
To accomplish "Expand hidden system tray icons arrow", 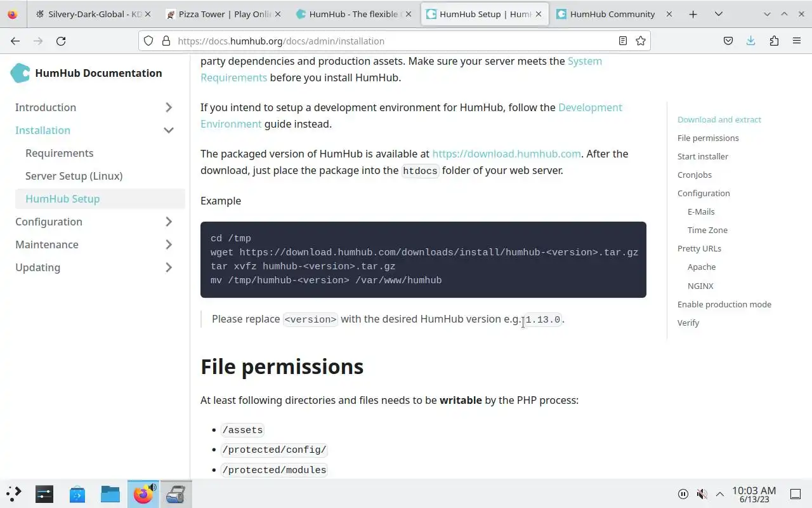I will (x=720, y=494).
